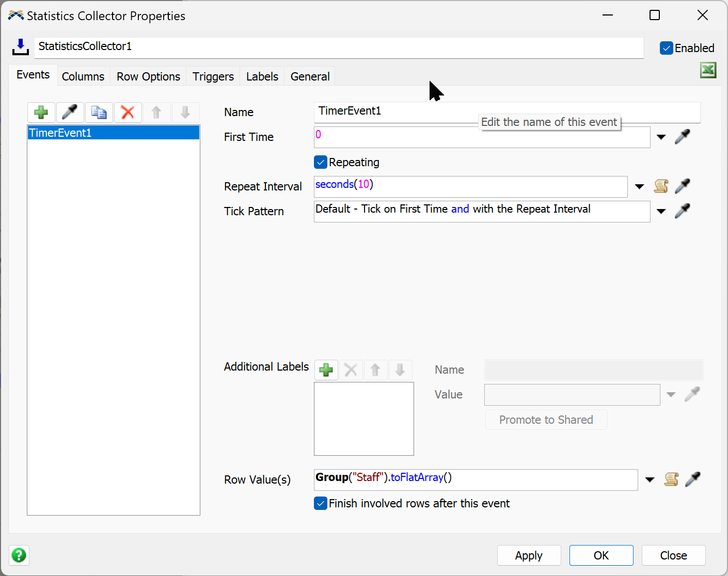Switch to the Columns tab

tap(83, 76)
